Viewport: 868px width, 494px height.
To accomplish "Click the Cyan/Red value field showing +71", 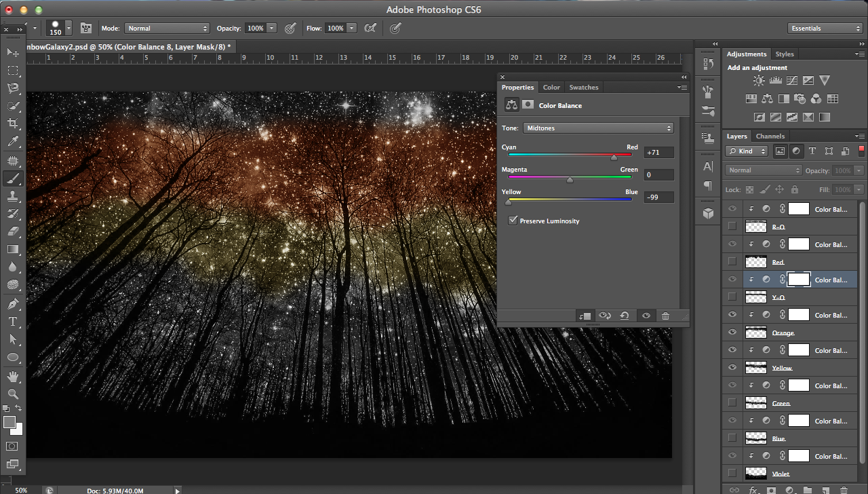I will click(658, 153).
